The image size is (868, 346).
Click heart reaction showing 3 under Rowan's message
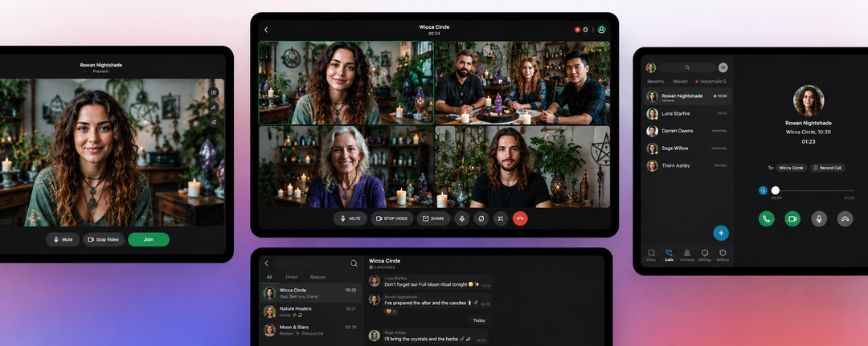390,311
